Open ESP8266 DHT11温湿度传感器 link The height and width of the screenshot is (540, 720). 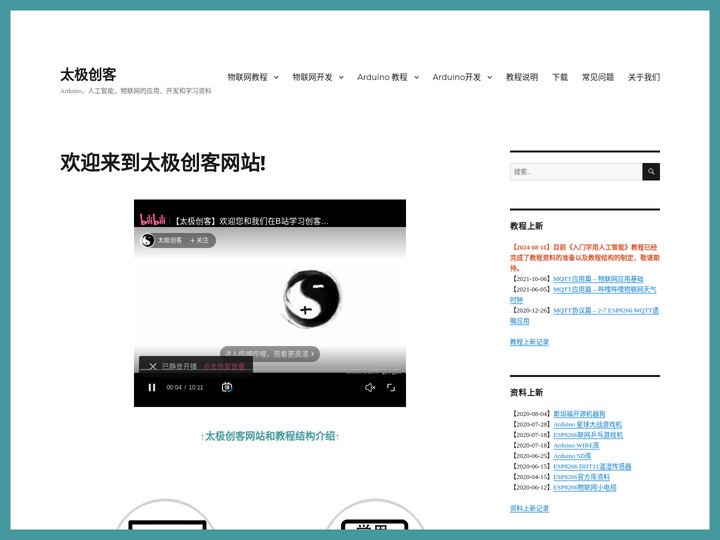pos(592,467)
